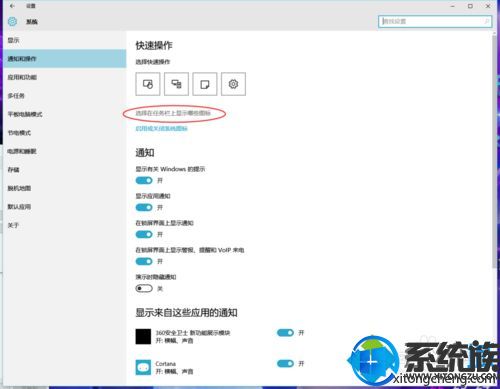The height and width of the screenshot is (389, 500).
Task: Click the back arrow in the title bar
Action: (x=12, y=6)
